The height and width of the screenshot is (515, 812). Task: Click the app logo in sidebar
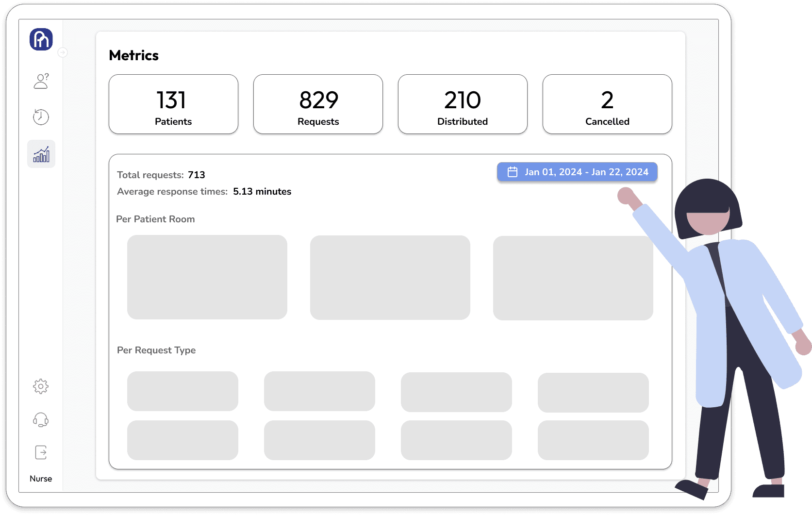41,39
